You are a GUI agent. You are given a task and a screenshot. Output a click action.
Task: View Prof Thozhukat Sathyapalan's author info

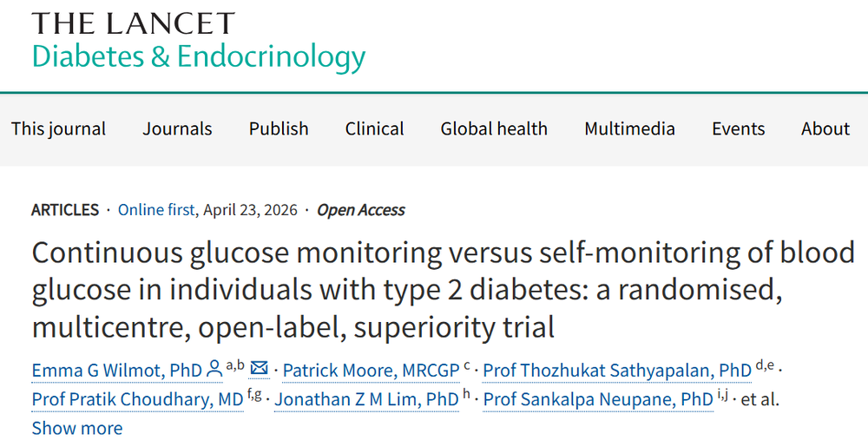click(x=617, y=371)
